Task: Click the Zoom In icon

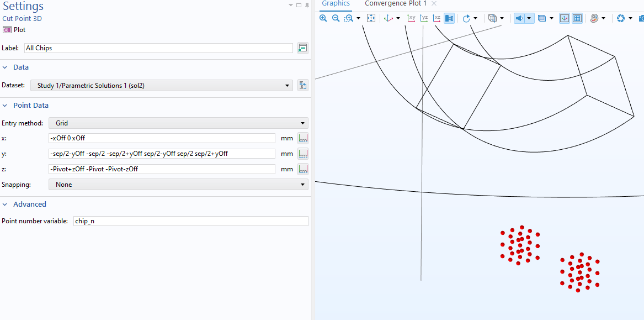Action: [323, 18]
